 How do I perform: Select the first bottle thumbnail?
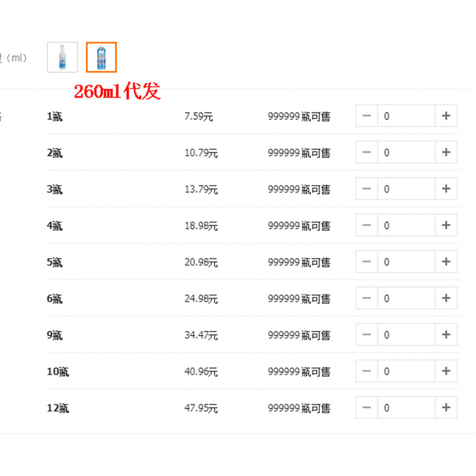(62, 57)
